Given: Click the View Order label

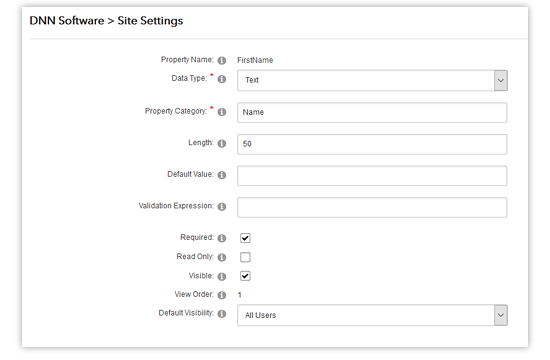Looking at the screenshot, I should coord(194,294).
